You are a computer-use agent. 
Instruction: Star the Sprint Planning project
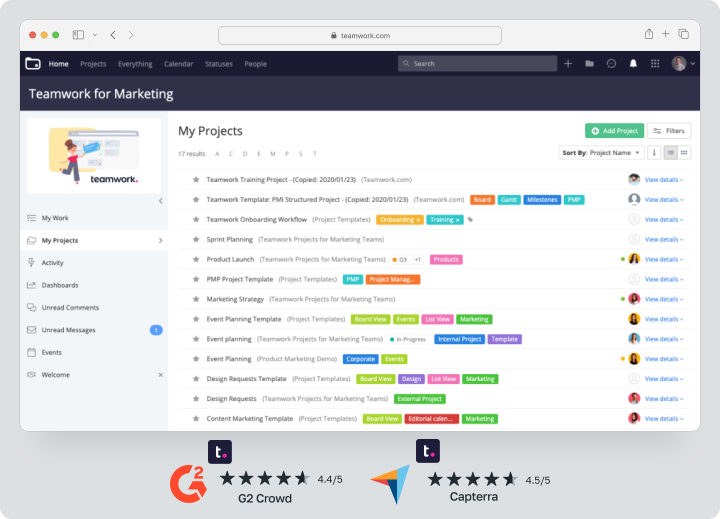(x=196, y=239)
